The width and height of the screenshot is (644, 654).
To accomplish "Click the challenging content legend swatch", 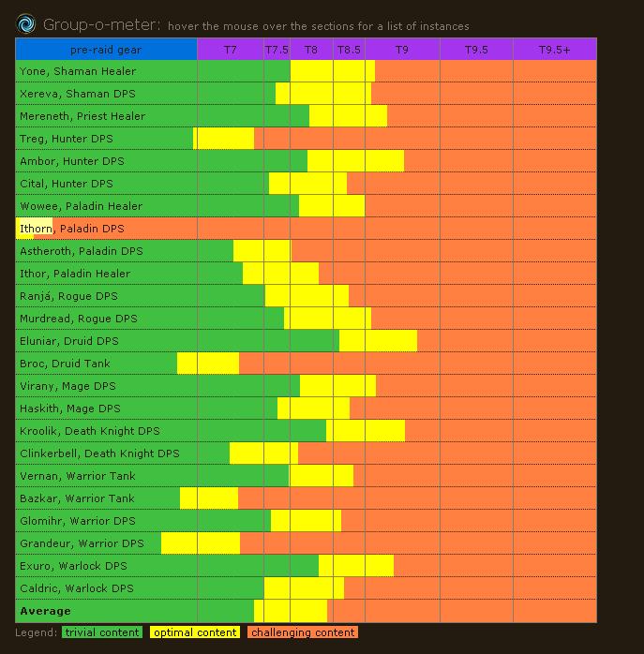I will (x=303, y=632).
